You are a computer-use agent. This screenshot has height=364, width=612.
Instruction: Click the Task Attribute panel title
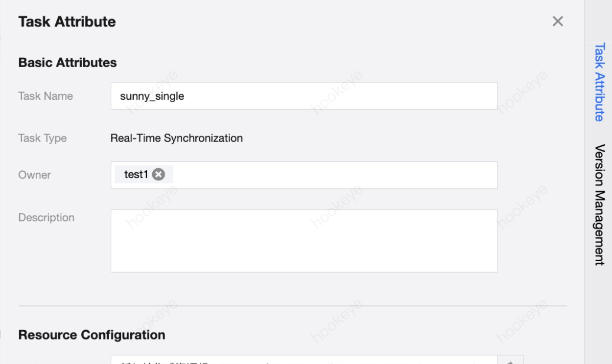(67, 22)
